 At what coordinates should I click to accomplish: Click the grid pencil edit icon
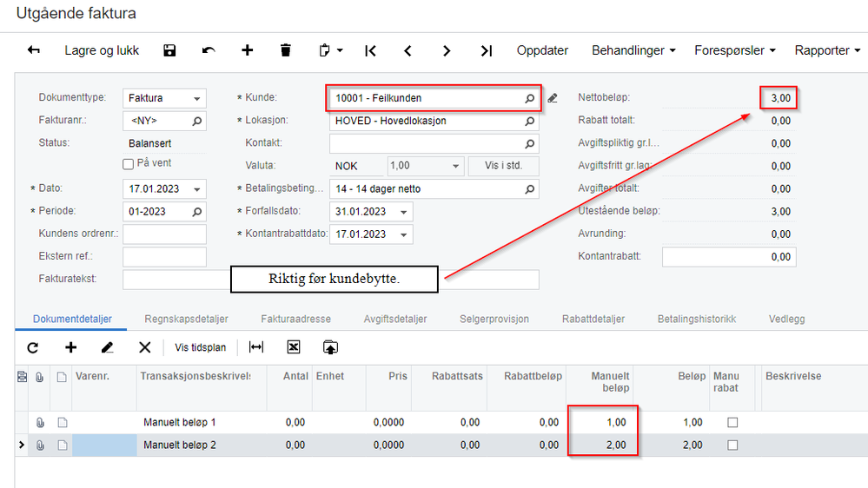pos(108,347)
